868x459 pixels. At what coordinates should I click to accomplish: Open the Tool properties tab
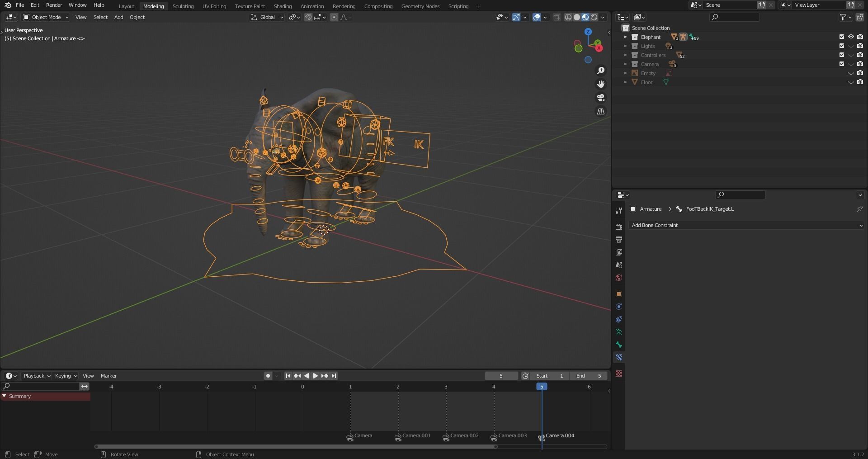[619, 211]
